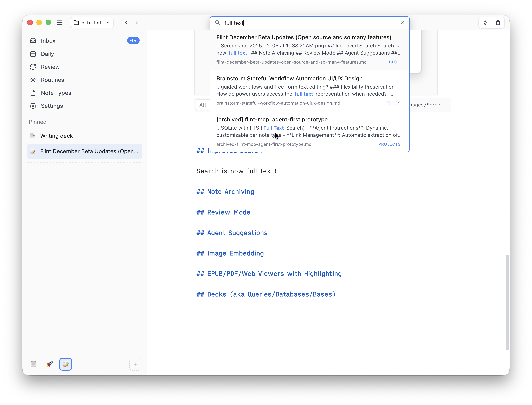The width and height of the screenshot is (532, 405).
Task: Navigate forward with the right arrow
Action: pyautogui.click(x=137, y=22)
